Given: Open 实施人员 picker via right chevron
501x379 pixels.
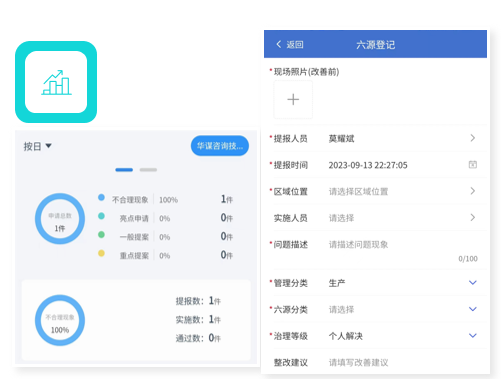Looking at the screenshot, I should click(473, 218).
